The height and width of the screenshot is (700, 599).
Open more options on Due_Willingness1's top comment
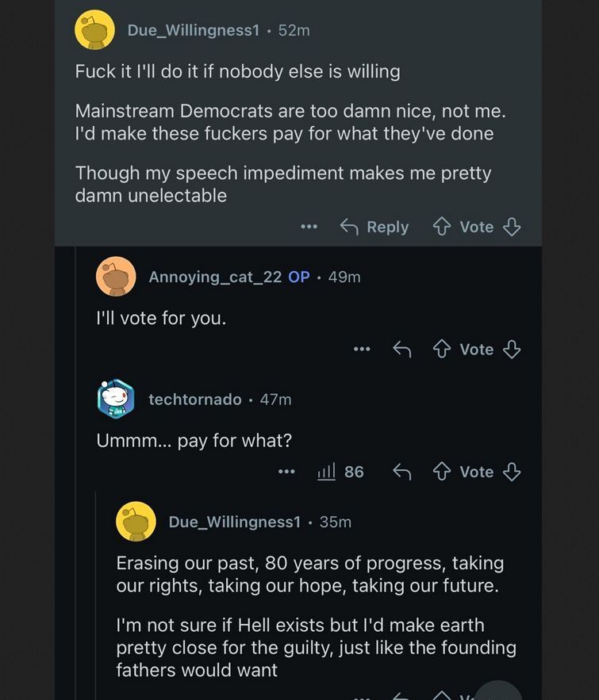click(x=309, y=227)
